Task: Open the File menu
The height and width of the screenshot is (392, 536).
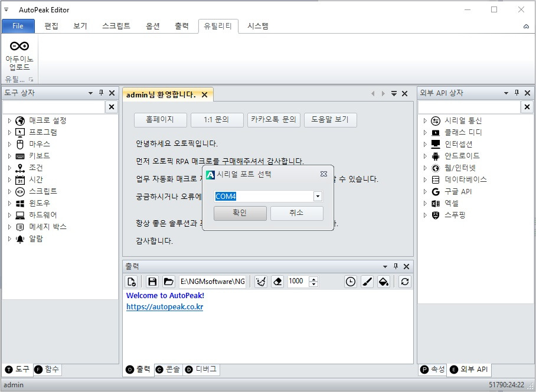Action: [x=18, y=26]
